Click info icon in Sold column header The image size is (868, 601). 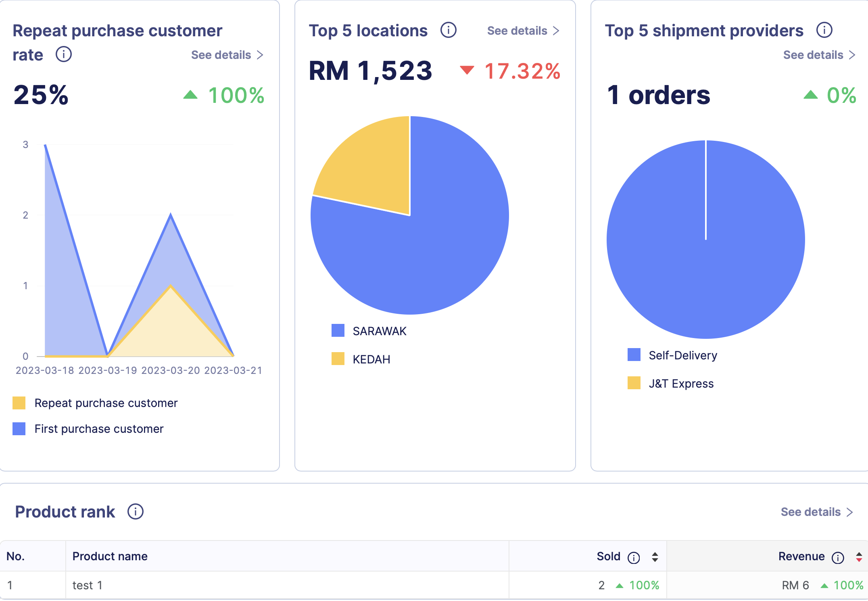coord(634,557)
